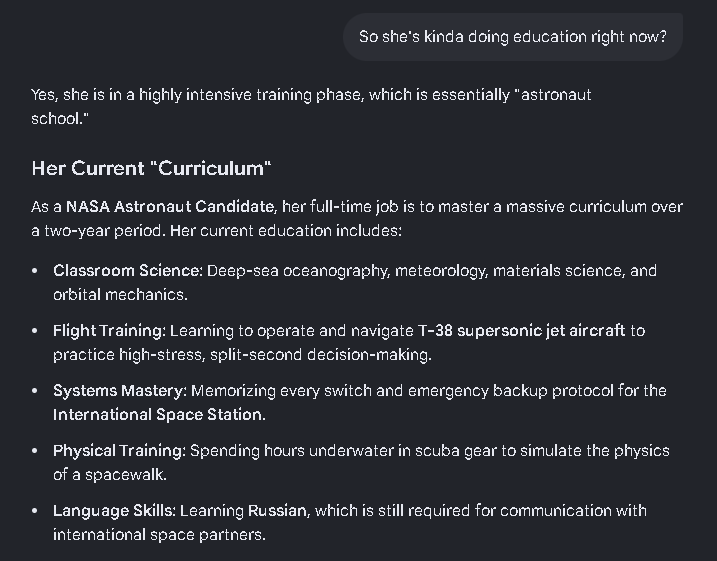Click the 'astronaut school' opening sentence
717x561 pixels.
click(311, 107)
